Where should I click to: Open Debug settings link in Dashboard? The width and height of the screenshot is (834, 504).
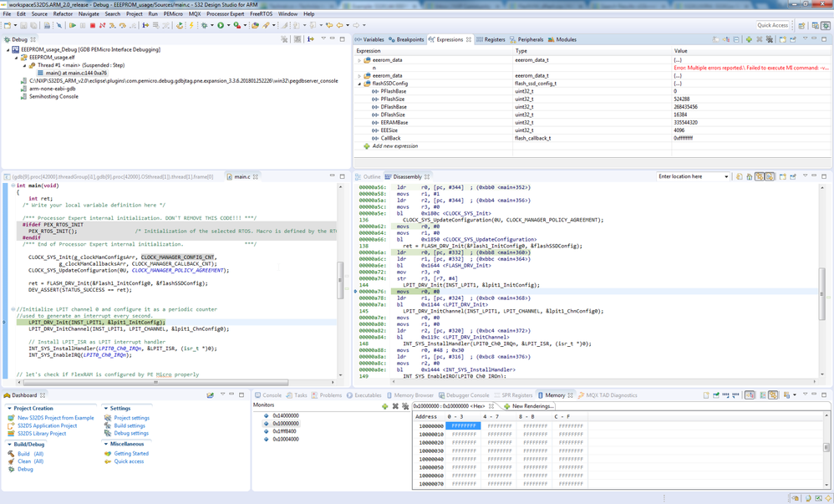click(x=131, y=433)
